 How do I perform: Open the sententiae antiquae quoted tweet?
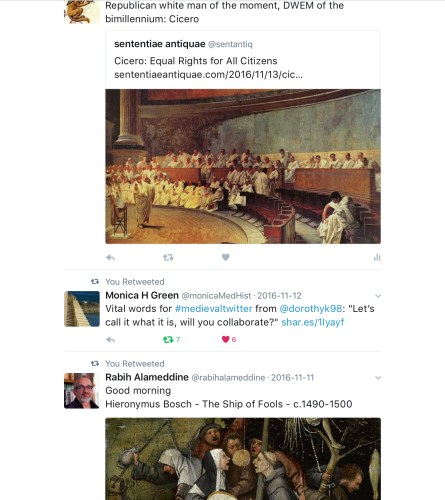click(x=243, y=60)
